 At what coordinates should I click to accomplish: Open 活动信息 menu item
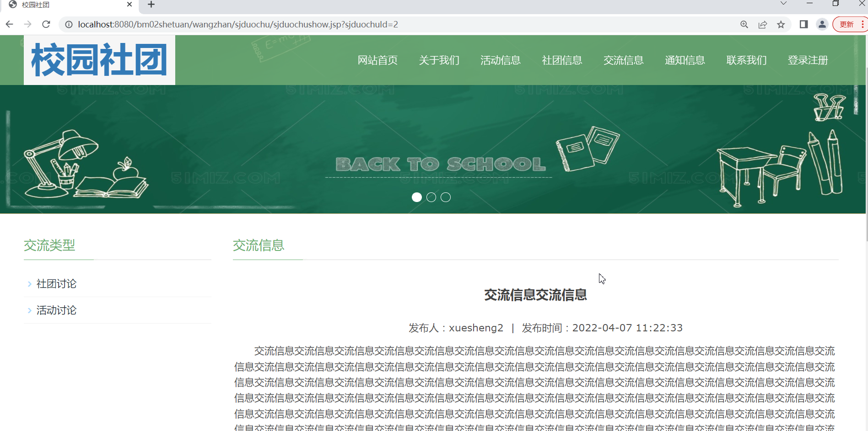click(501, 60)
